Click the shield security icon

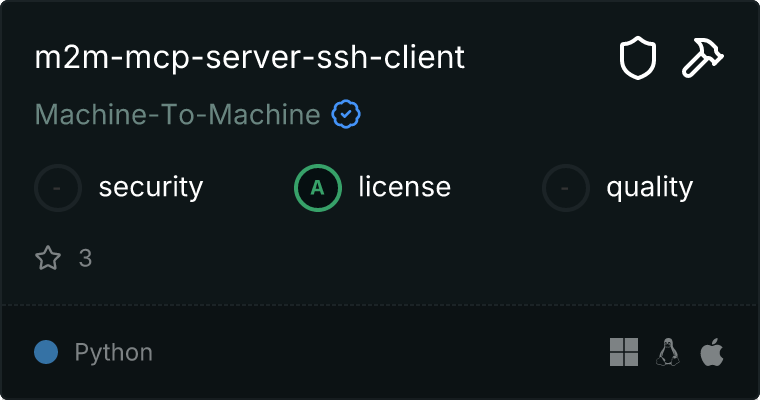pos(637,59)
